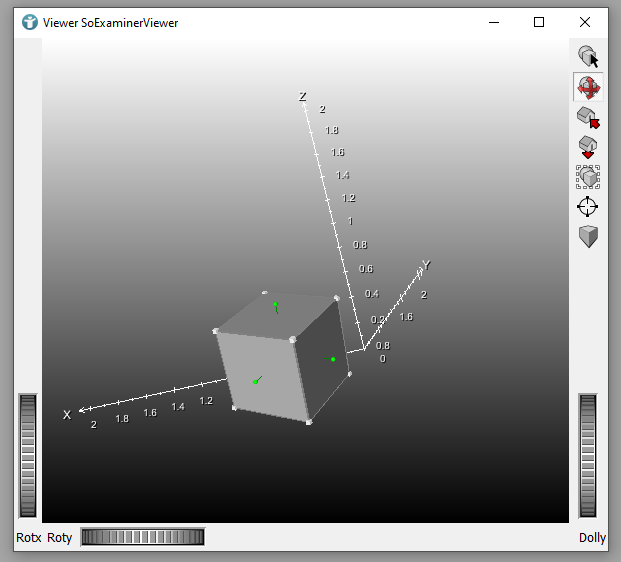
Task: Set the current view as home
Action: [x=588, y=147]
